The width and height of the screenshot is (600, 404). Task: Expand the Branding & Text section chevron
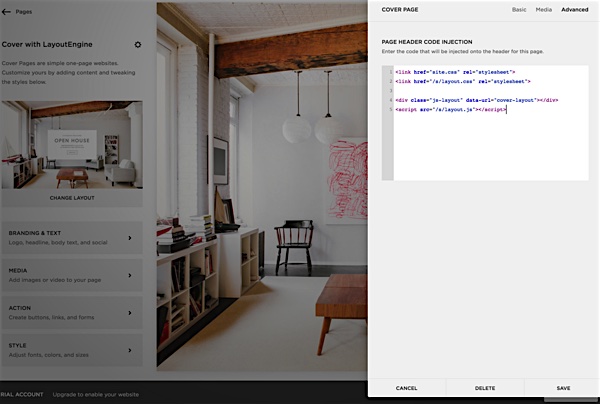[x=130, y=238]
